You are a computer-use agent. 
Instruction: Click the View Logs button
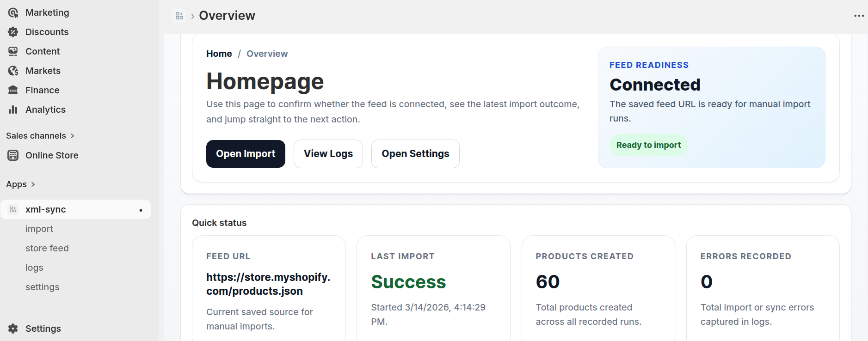pyautogui.click(x=328, y=154)
